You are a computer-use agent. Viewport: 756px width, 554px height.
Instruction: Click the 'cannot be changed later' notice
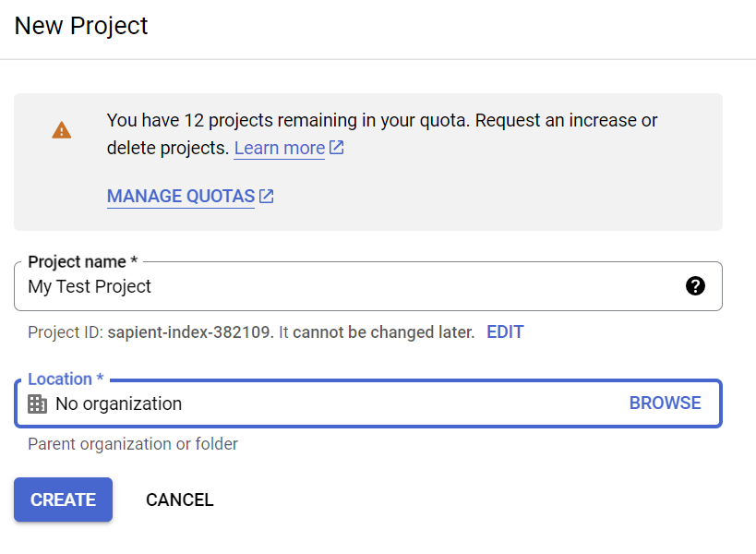pyautogui.click(x=383, y=331)
